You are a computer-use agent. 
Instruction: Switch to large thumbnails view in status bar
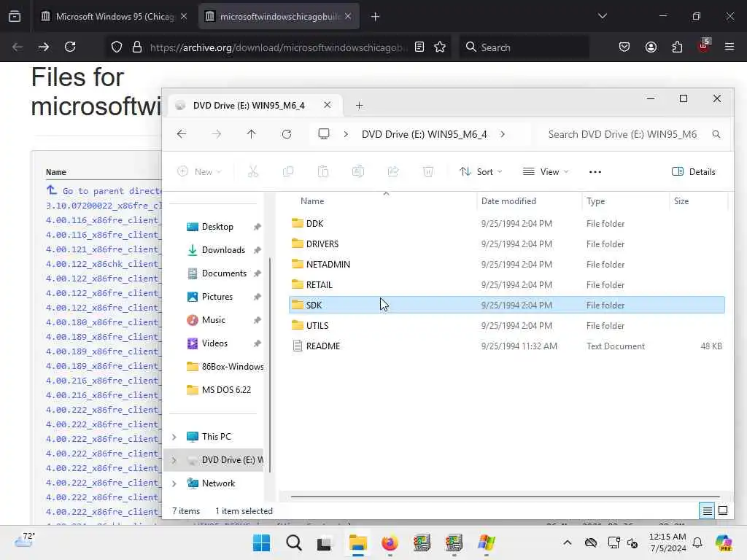(723, 510)
